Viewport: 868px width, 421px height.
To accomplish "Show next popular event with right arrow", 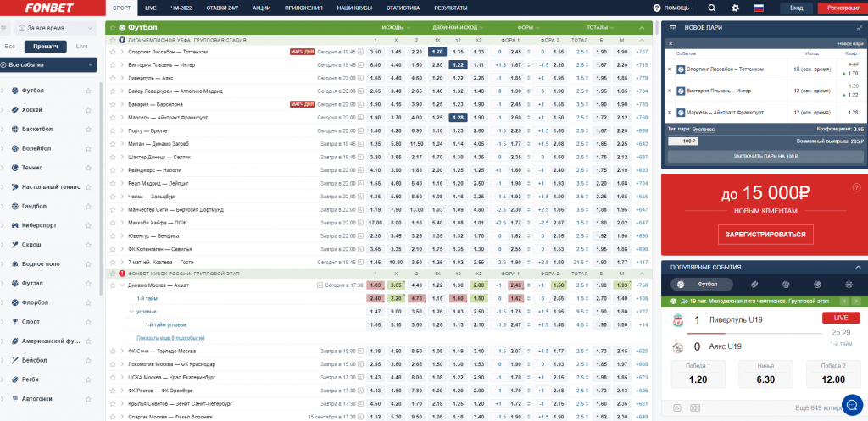I will click(x=855, y=301).
